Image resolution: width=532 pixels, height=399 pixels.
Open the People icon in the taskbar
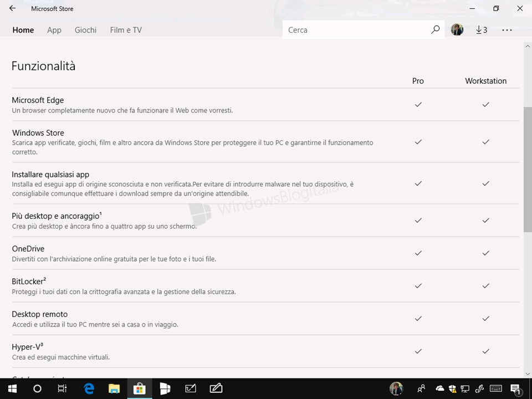click(421, 388)
